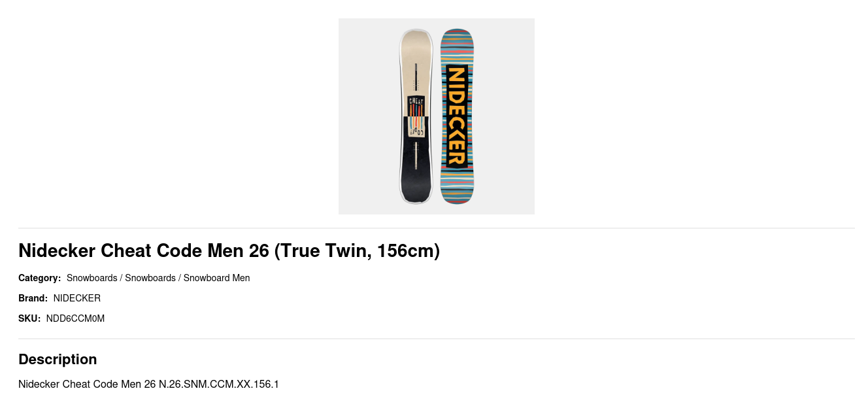
Task: Select the SKU code NDD6CCM0M
Action: 75,318
